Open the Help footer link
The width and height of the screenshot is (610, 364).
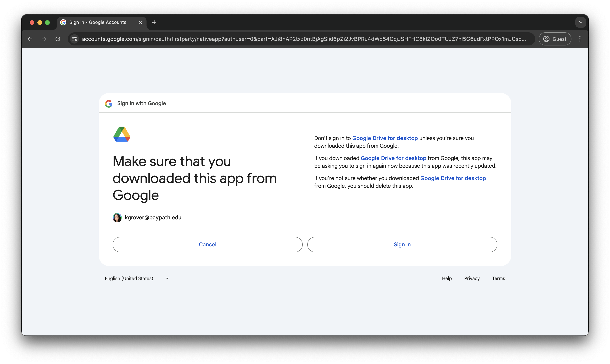[x=447, y=278]
